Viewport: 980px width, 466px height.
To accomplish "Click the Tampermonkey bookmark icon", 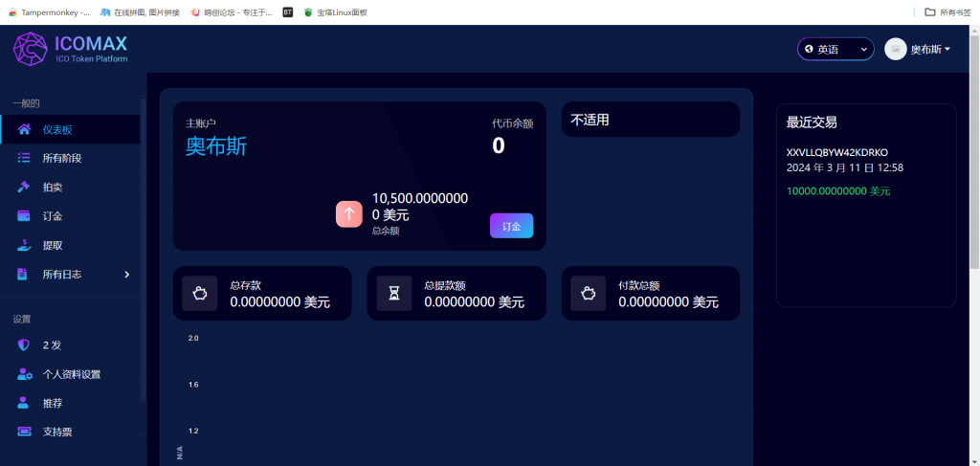I will (x=12, y=11).
